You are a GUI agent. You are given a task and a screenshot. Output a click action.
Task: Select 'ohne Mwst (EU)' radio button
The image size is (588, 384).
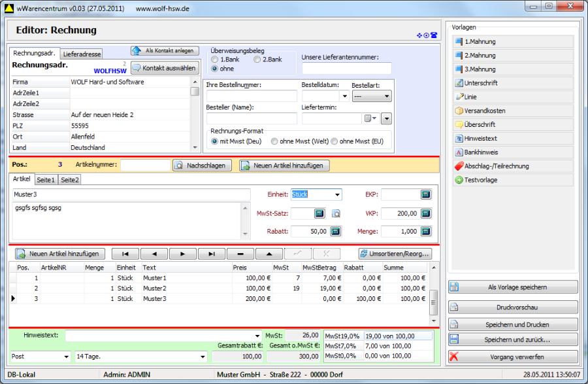coord(335,141)
